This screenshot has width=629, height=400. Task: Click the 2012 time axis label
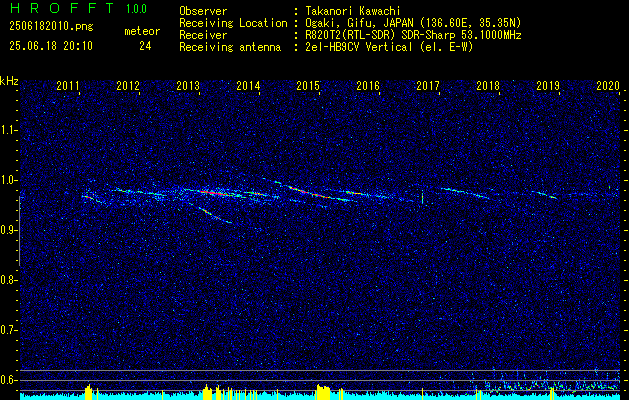tap(128, 85)
